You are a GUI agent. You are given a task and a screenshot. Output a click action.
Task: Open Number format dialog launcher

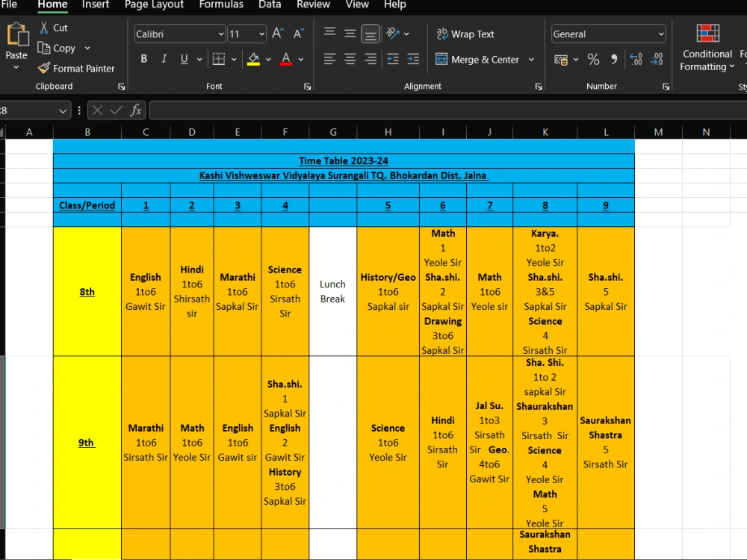666,87
